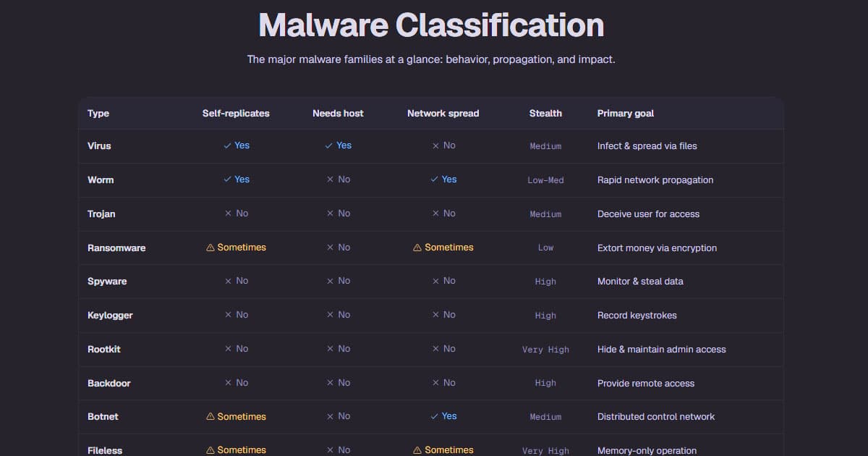
Task: Click "Deceive user for access" text
Action: tap(648, 214)
